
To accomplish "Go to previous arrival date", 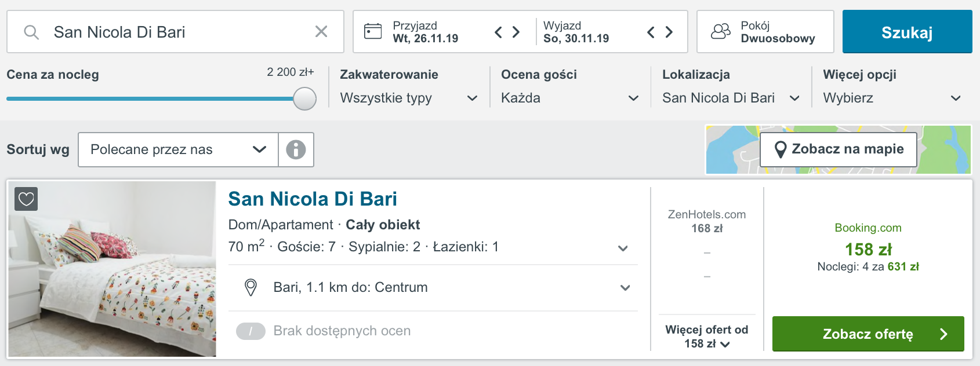I will click(x=498, y=32).
